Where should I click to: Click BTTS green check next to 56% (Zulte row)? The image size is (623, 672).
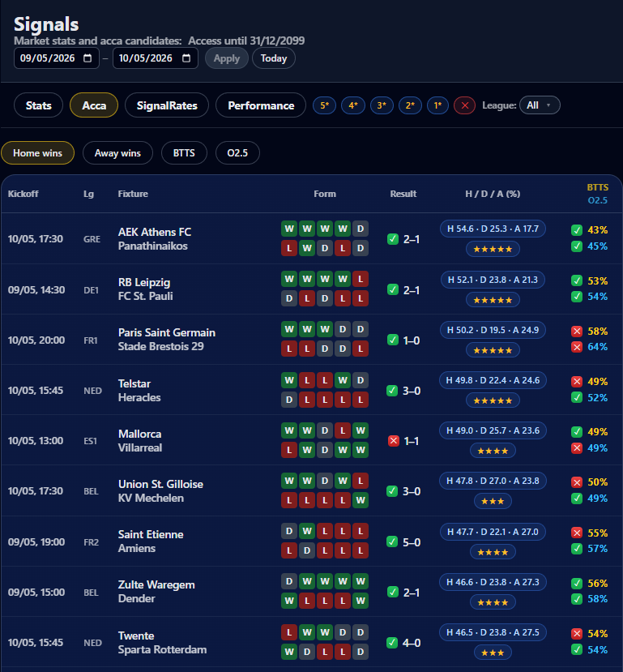577,584
